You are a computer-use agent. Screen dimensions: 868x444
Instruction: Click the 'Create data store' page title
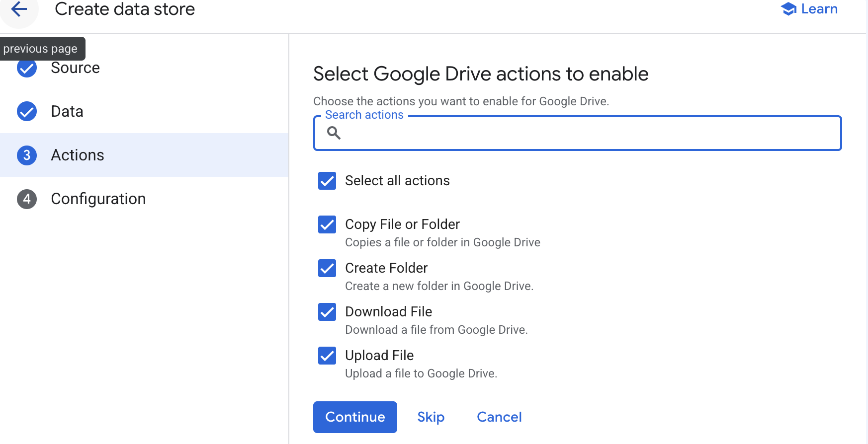pyautogui.click(x=125, y=9)
